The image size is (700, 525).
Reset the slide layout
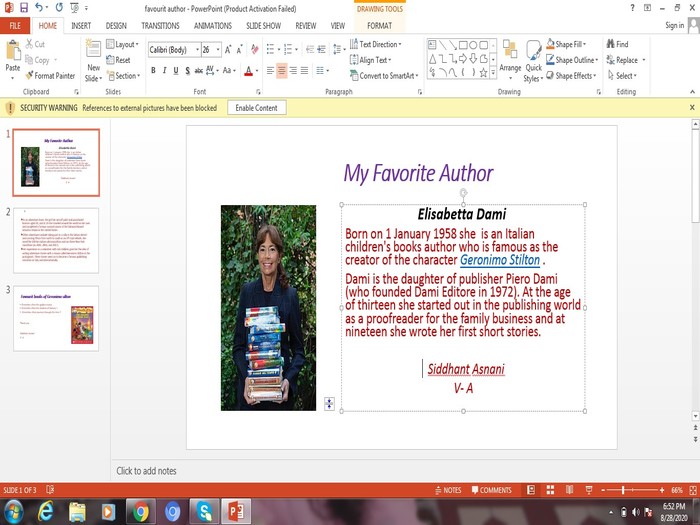click(118, 60)
